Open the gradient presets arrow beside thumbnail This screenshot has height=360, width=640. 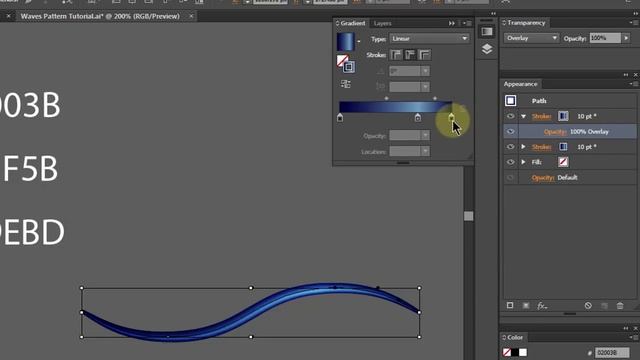click(359, 41)
